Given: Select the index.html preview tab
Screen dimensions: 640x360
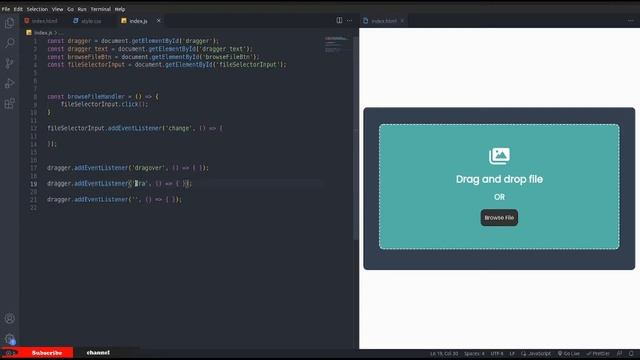Looking at the screenshot, I should coord(384,21).
